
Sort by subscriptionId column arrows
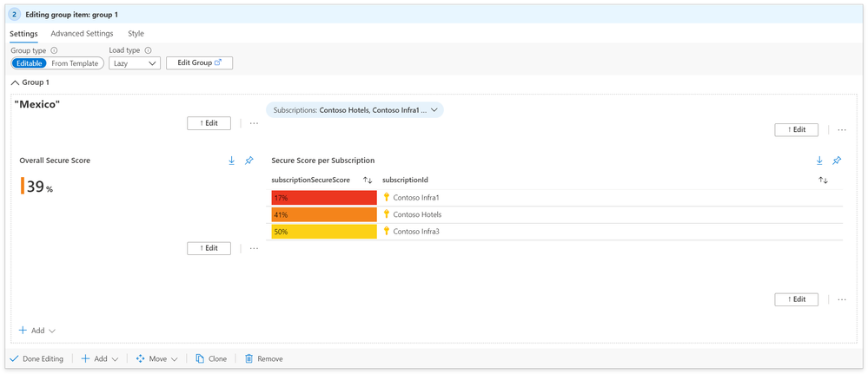(x=823, y=180)
